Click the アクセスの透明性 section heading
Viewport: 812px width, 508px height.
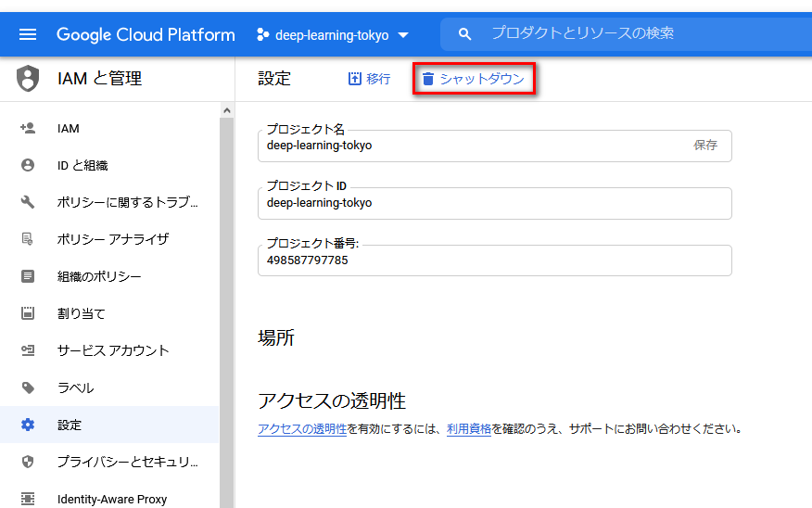tap(332, 400)
